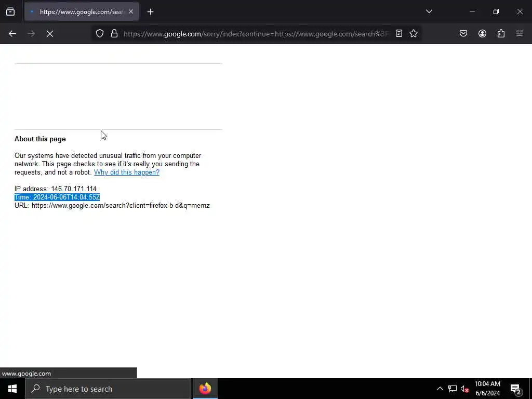
Task: Open the clock showing 10:04 AM
Action: (x=487, y=389)
